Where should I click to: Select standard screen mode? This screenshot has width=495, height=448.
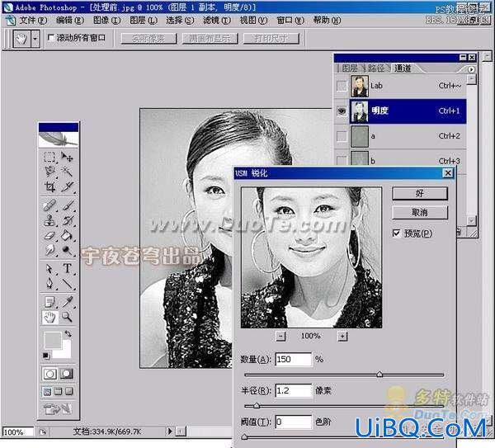tap(47, 392)
